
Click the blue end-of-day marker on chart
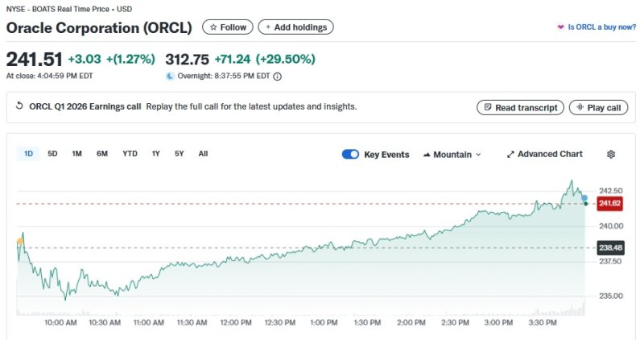coord(584,198)
